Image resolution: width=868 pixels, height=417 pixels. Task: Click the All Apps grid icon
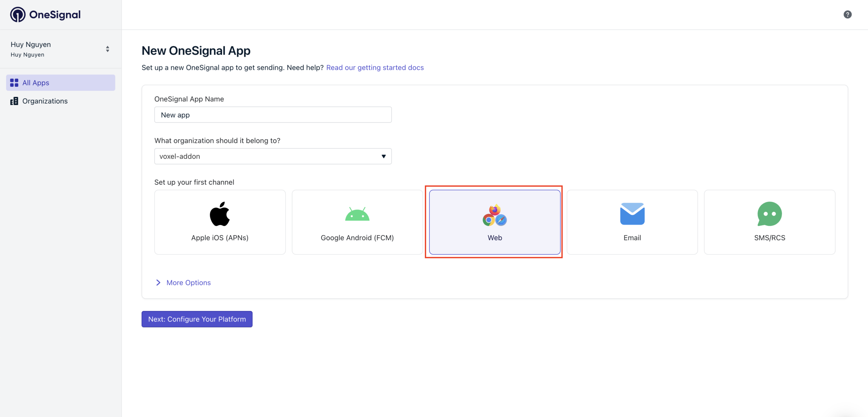pyautogui.click(x=14, y=83)
